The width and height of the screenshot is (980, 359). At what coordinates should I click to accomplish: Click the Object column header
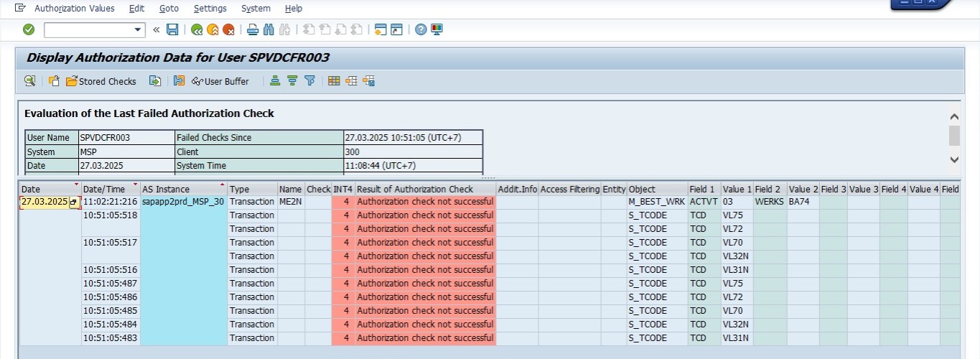point(657,190)
